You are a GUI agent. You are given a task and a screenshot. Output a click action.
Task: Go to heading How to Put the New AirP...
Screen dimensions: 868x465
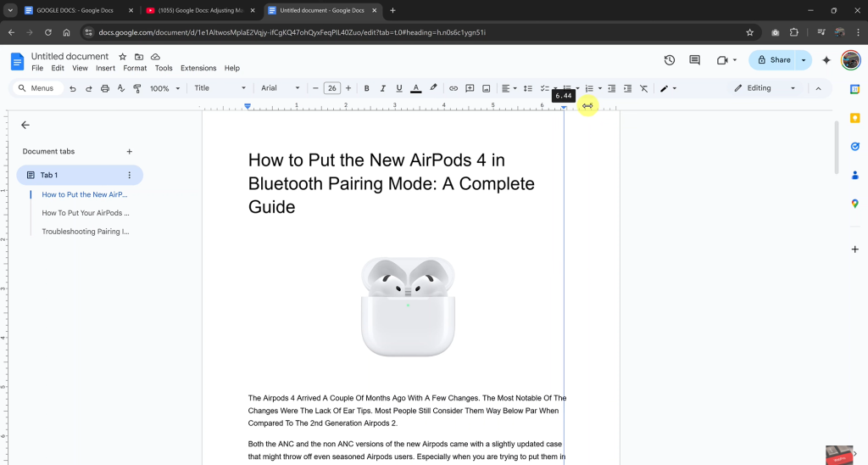point(85,194)
